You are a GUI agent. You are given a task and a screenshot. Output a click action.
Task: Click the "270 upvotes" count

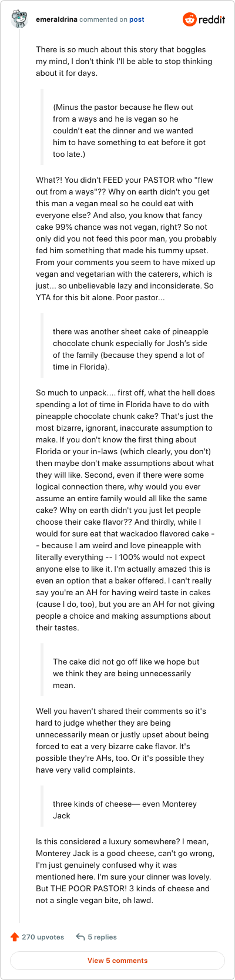coord(43,937)
